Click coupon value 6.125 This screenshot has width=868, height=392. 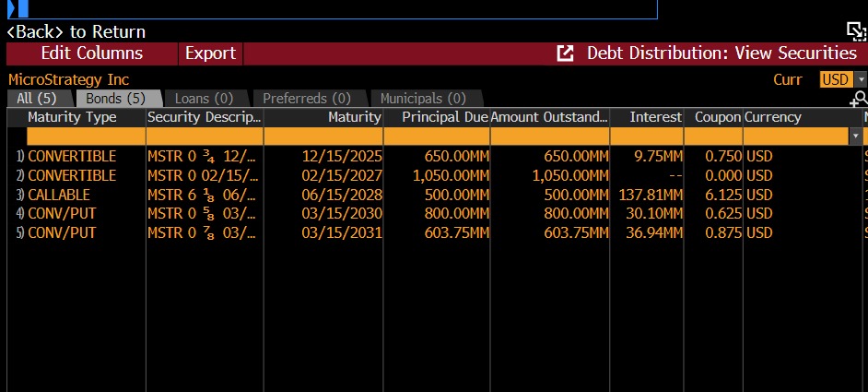tap(723, 195)
